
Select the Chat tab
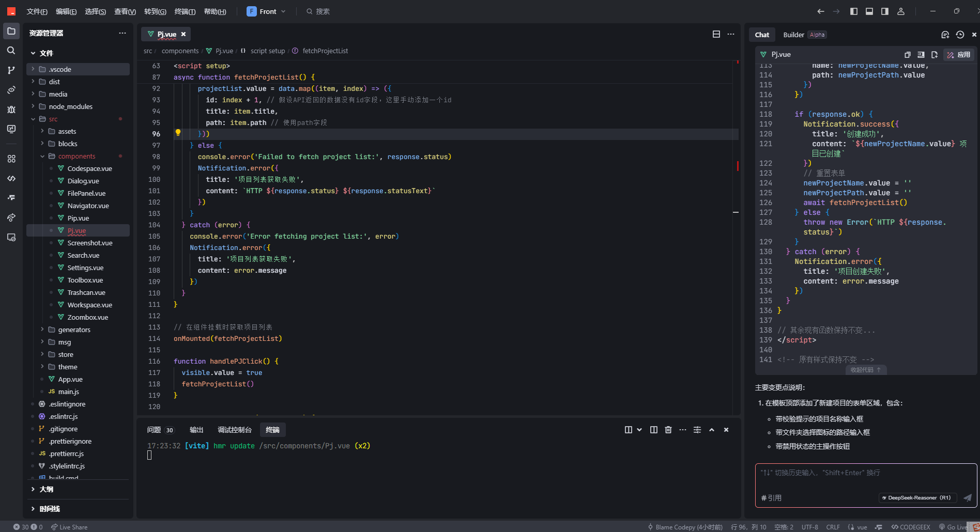tap(762, 35)
